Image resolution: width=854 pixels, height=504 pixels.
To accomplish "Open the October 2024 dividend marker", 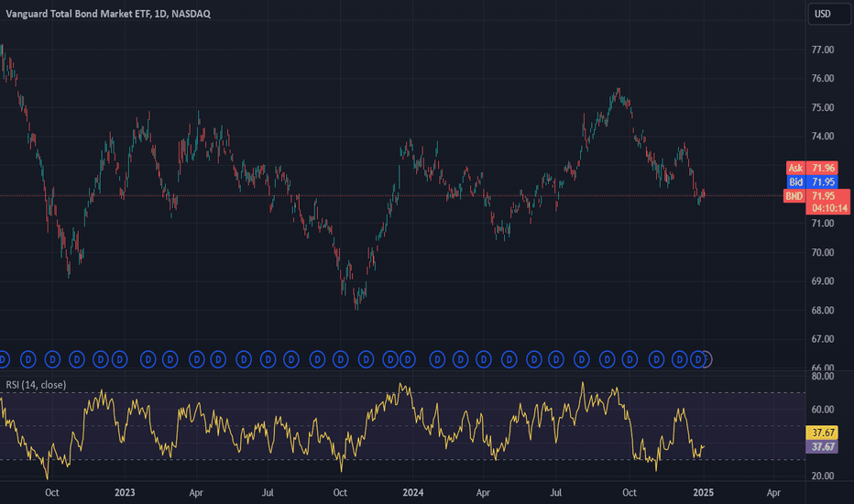I will 630,359.
